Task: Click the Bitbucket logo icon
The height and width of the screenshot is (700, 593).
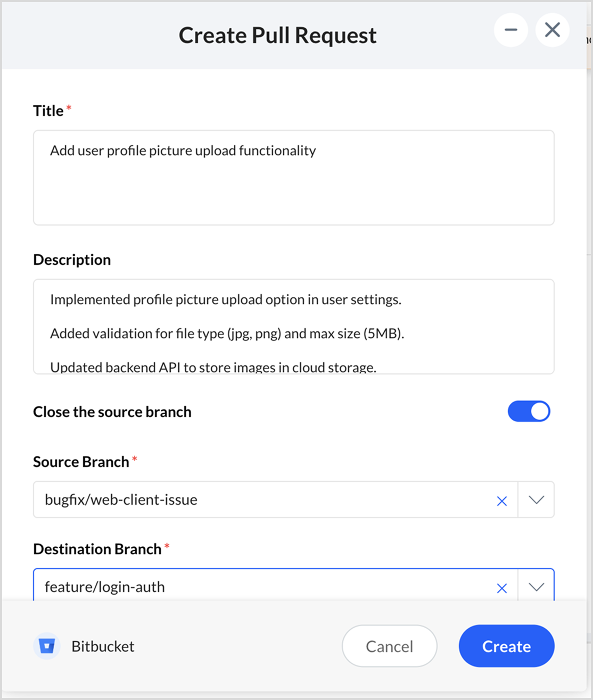Action: (47, 646)
